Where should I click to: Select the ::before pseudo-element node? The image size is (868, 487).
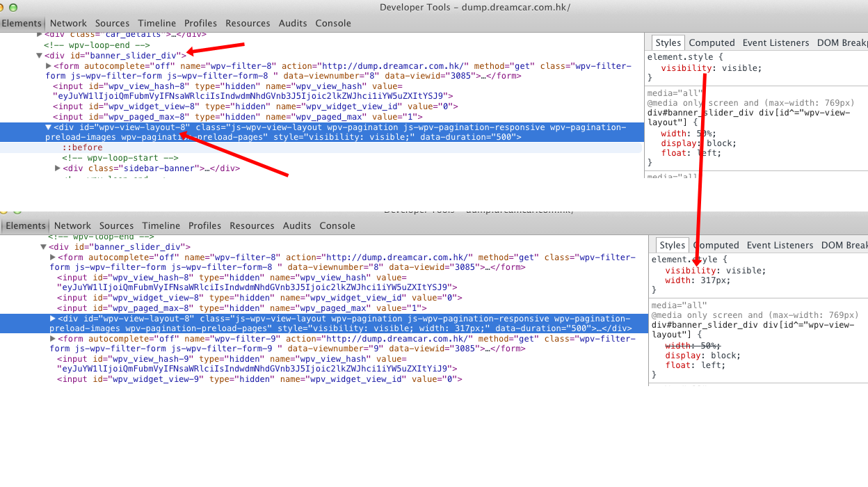point(82,147)
